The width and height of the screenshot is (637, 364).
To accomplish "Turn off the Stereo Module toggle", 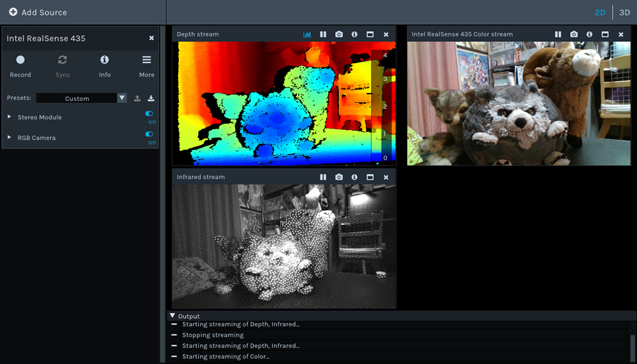I will (150, 114).
